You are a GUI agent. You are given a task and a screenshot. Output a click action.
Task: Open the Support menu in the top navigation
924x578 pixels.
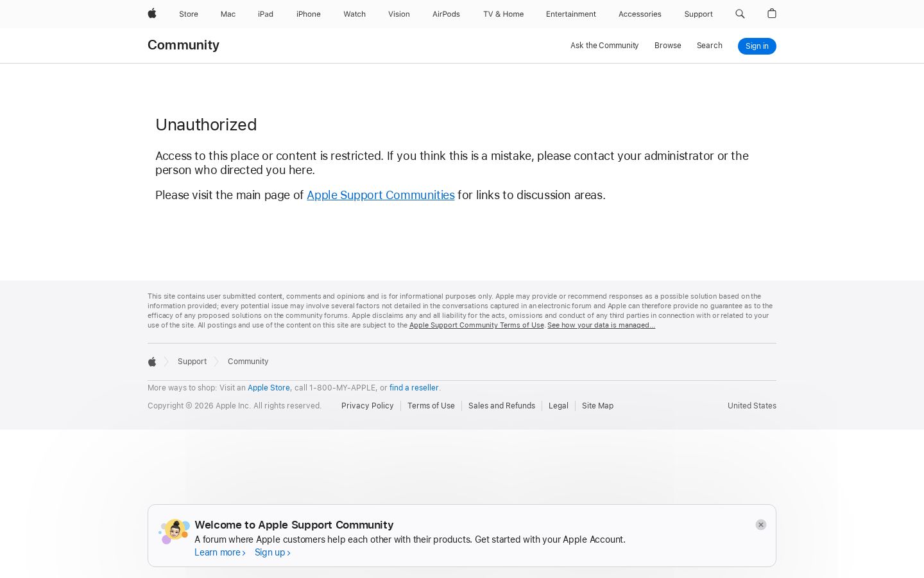click(698, 14)
